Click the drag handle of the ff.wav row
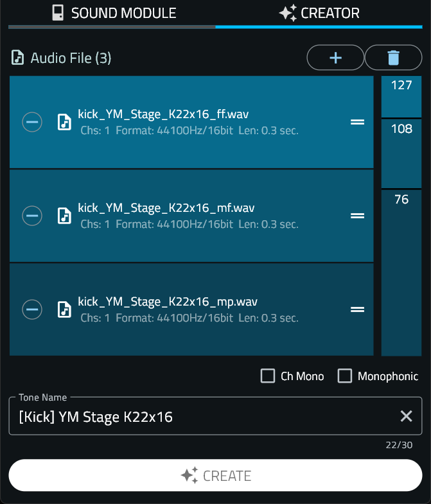The width and height of the screenshot is (431, 504). (x=357, y=122)
